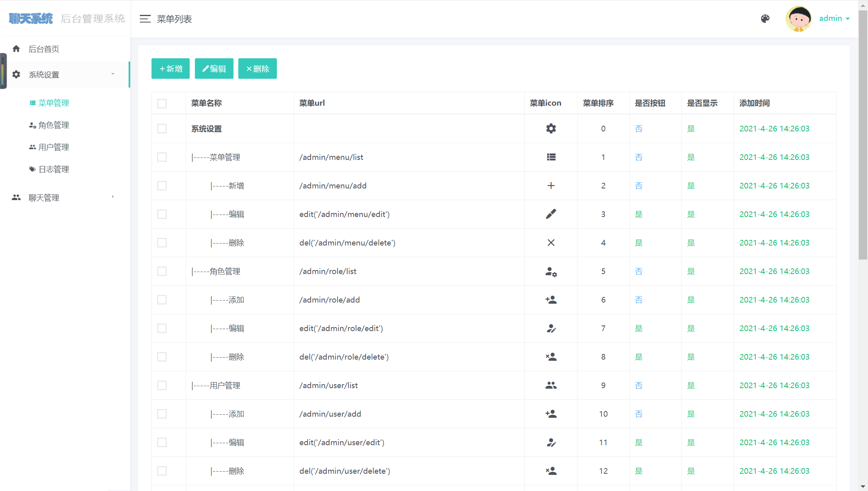Click the 是否按钮 value in 角色管理 row
The width and height of the screenshot is (868, 491).
(x=639, y=271)
